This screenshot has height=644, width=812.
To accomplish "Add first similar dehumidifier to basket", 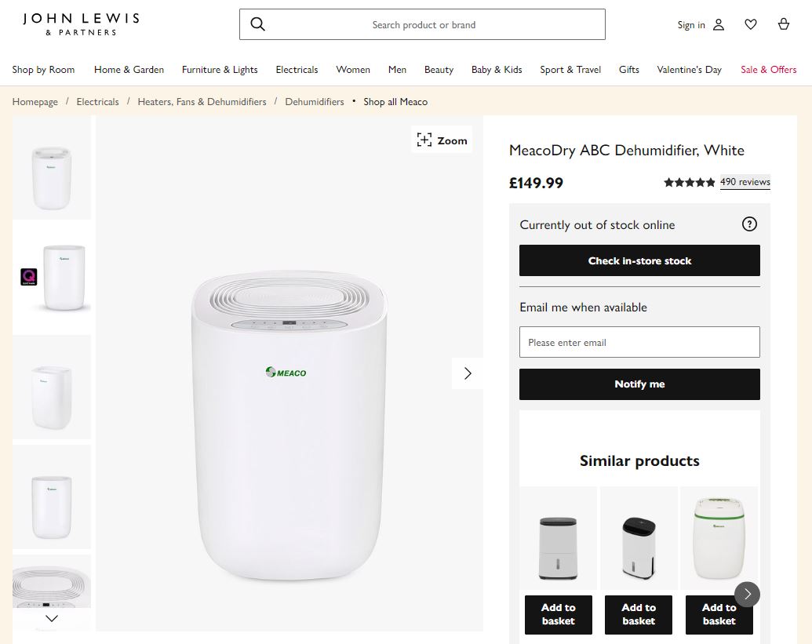I will coord(559,614).
